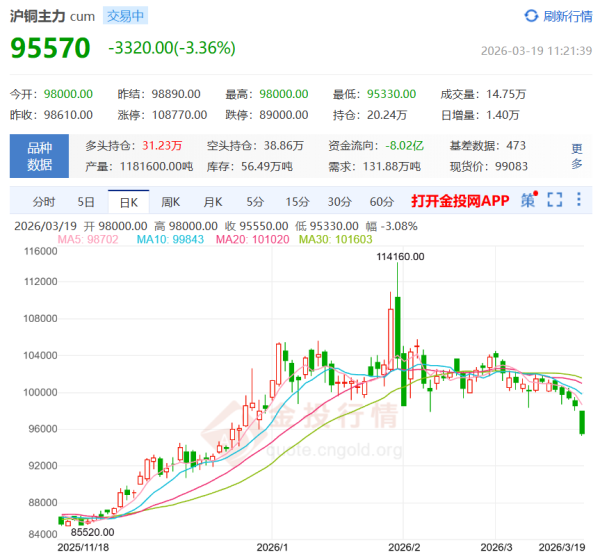Image resolution: width=600 pixels, height=552 pixels.
Task: Click the 成交量 value 14.75万
Action: click(x=506, y=94)
